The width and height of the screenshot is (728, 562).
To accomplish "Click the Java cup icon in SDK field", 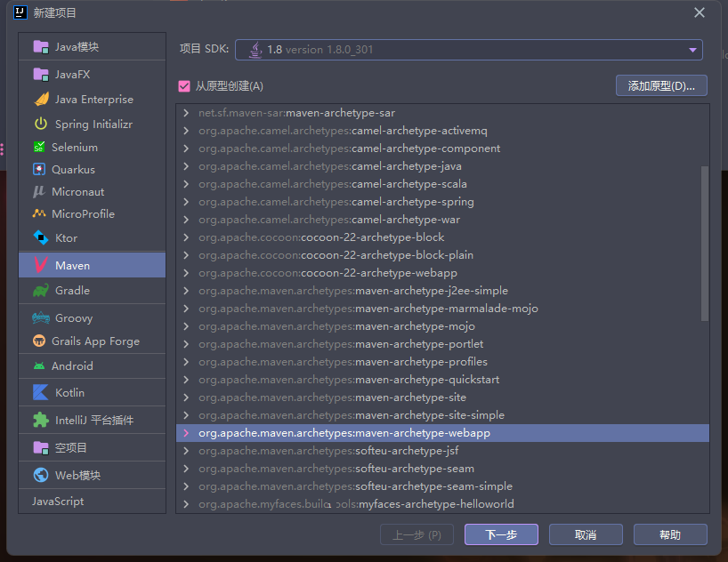I will (x=255, y=50).
